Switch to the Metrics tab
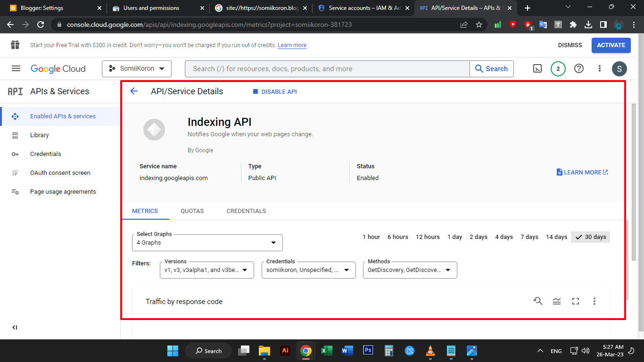 145,211
